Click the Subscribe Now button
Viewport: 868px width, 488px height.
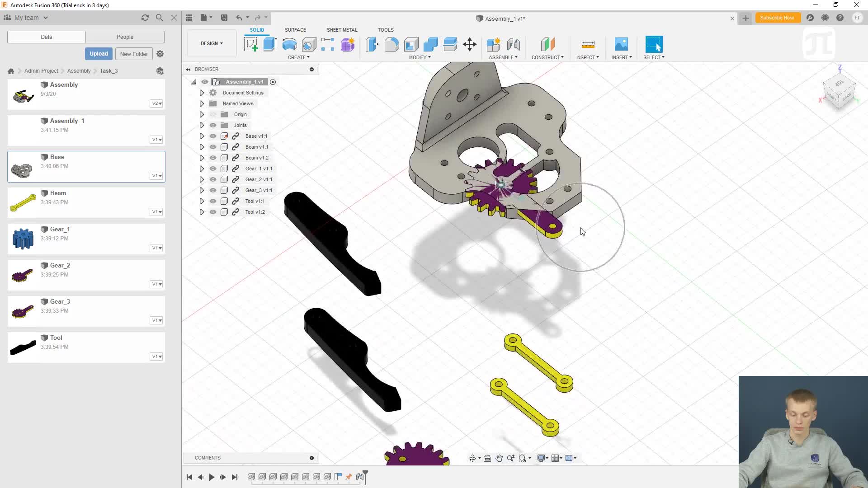(777, 18)
